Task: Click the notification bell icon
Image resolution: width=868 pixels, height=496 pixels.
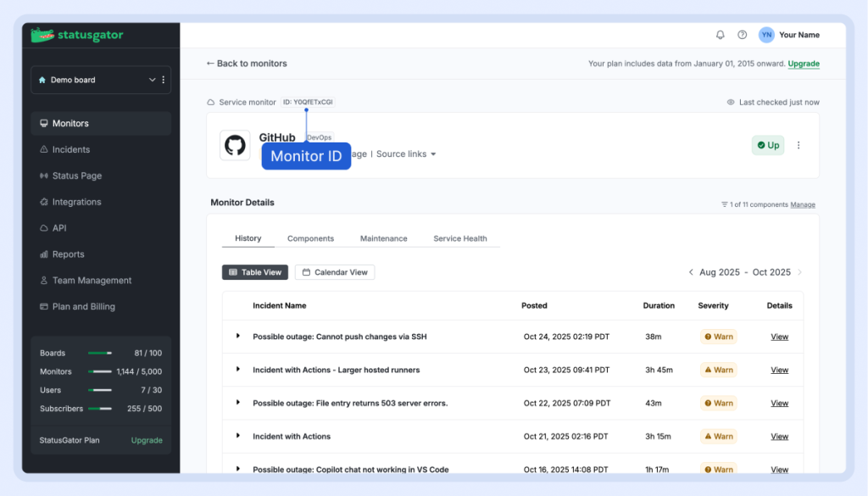Action: tap(721, 35)
